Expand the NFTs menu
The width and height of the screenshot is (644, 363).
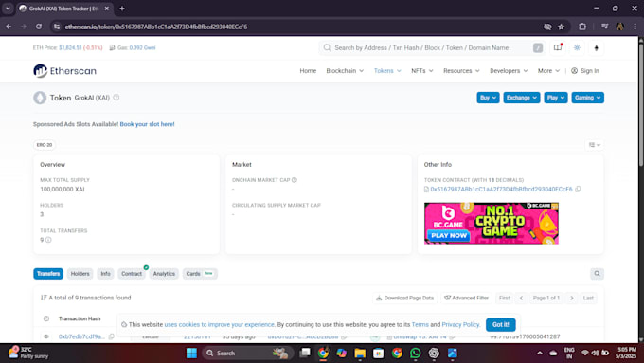(x=421, y=71)
